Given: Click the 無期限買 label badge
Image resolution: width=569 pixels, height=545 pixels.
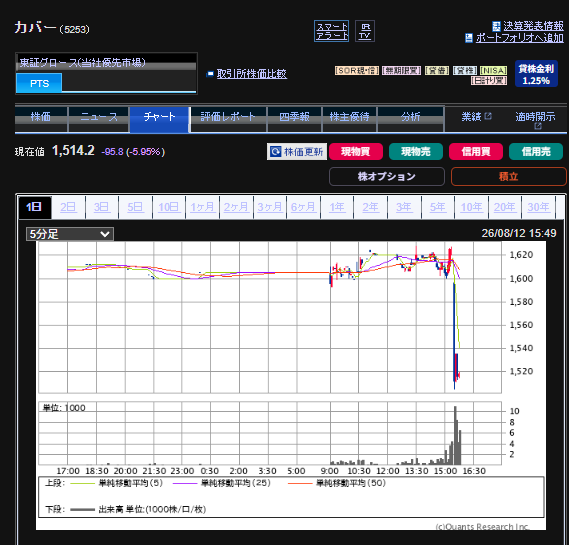Looking at the screenshot, I should tap(401, 70).
